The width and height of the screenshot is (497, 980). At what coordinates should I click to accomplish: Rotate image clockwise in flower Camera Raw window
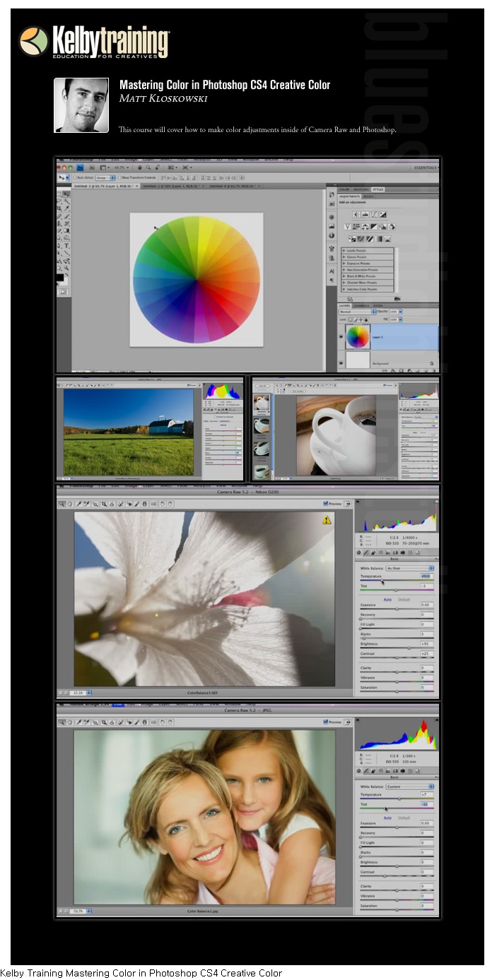[x=170, y=504]
